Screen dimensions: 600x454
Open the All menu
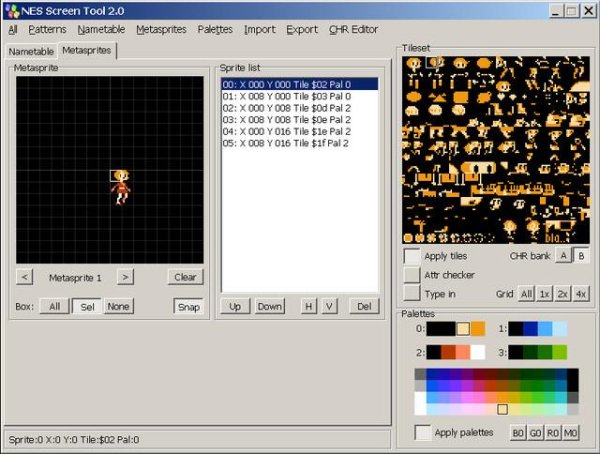point(13,29)
